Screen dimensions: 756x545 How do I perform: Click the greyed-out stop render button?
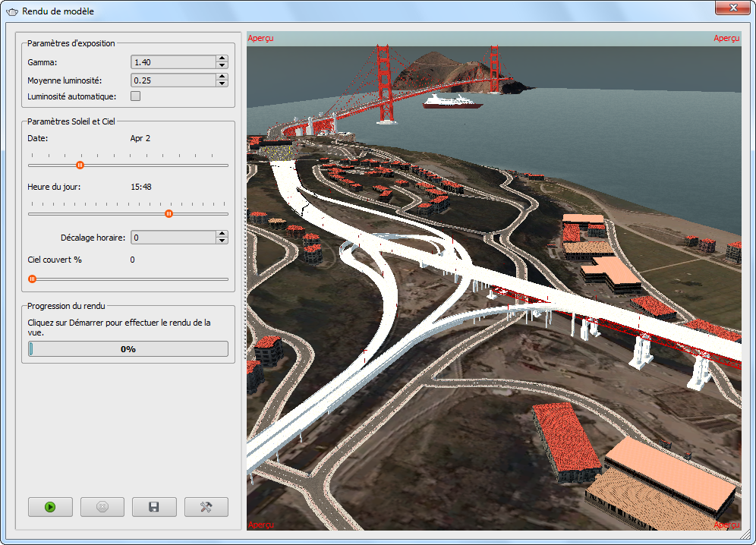coord(102,507)
